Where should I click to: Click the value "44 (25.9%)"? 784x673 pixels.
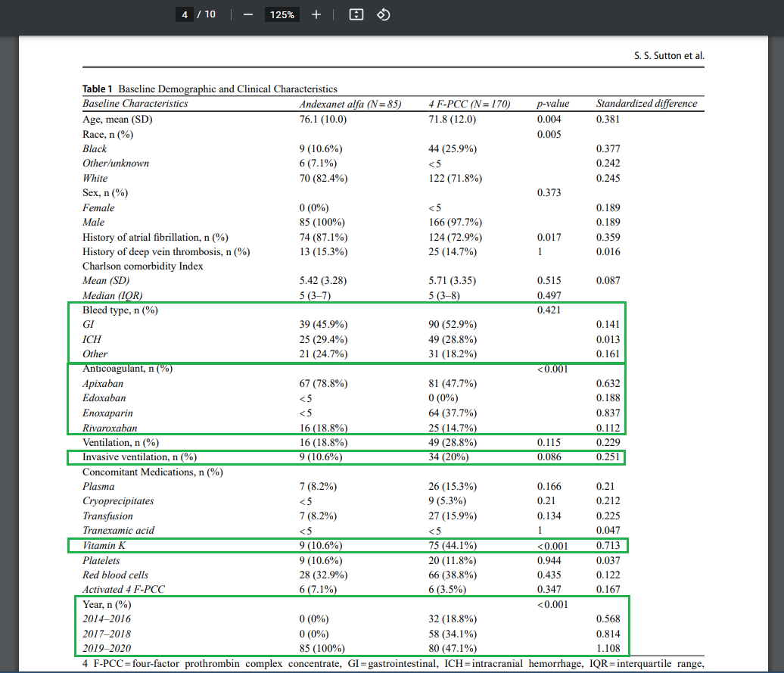pos(453,149)
